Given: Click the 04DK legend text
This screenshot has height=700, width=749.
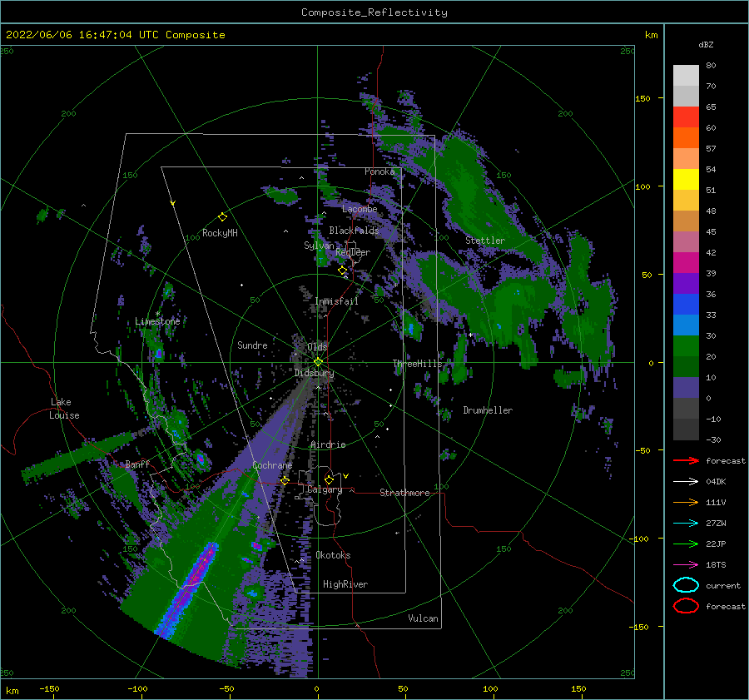Looking at the screenshot, I should point(716,482).
